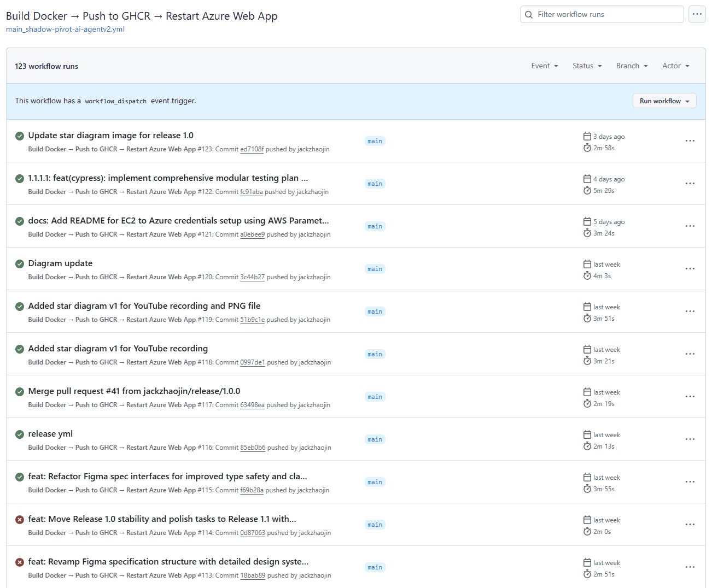The height and width of the screenshot is (588, 712).
Task: Expand the Branch filter dropdown
Action: click(x=632, y=66)
